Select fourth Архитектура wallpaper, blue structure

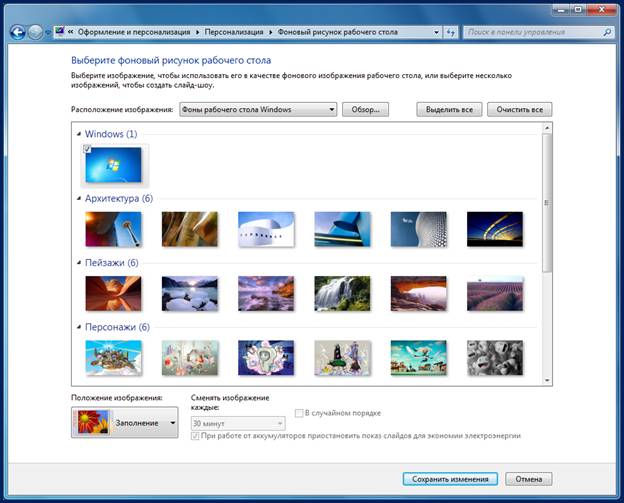point(342,229)
